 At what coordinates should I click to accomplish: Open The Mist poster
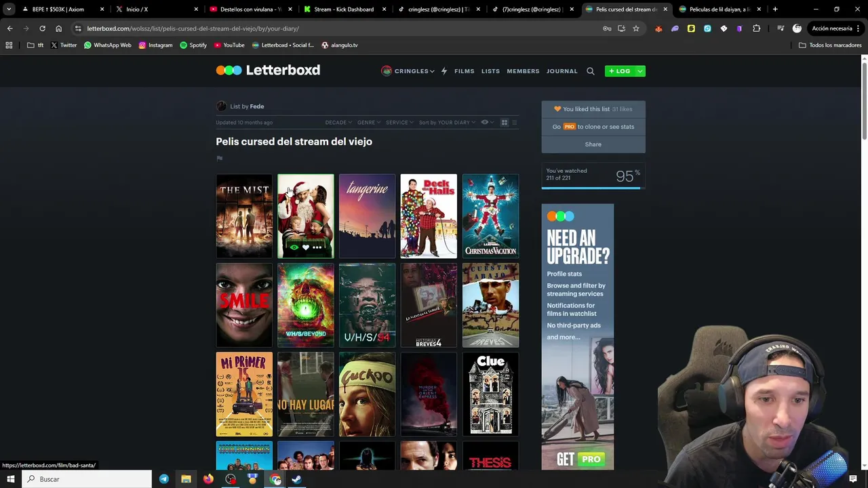point(244,216)
